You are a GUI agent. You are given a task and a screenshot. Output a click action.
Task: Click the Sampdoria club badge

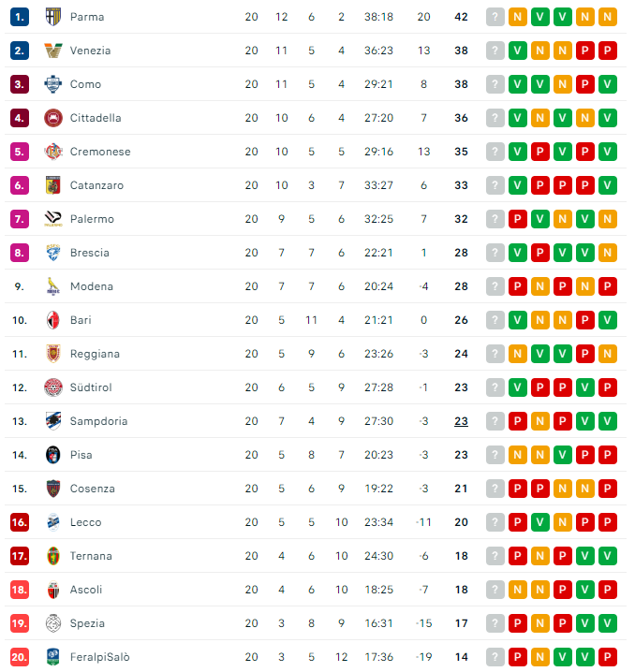click(x=52, y=421)
